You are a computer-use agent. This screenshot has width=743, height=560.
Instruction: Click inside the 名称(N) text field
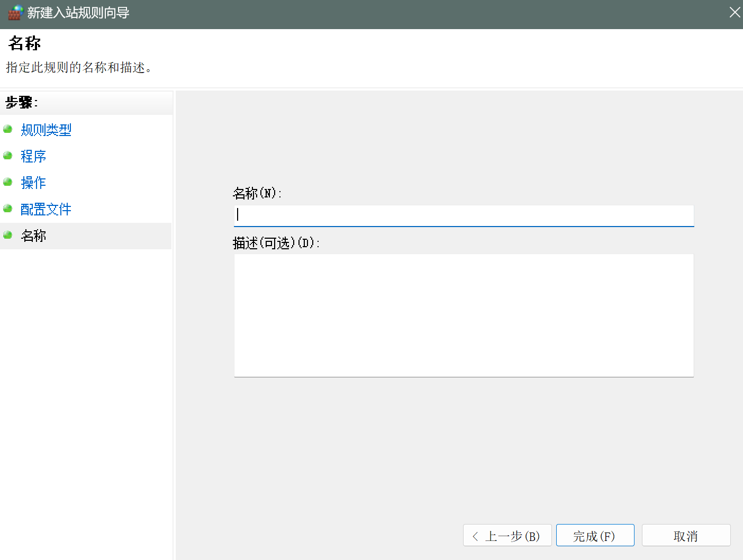click(464, 215)
